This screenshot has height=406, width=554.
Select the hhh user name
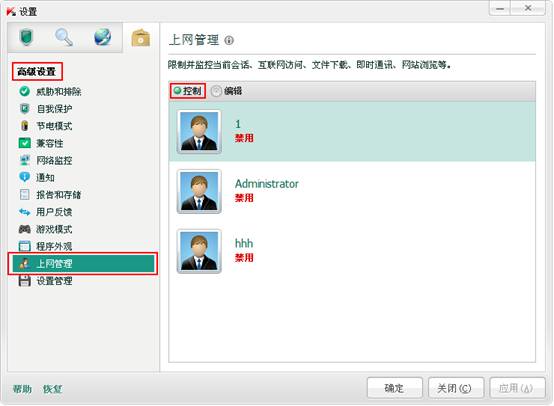click(244, 243)
